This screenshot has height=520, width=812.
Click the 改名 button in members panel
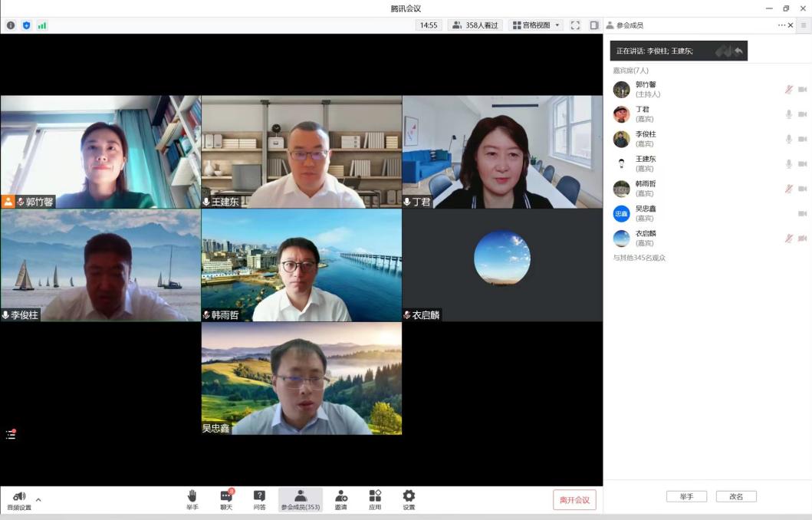(x=736, y=496)
